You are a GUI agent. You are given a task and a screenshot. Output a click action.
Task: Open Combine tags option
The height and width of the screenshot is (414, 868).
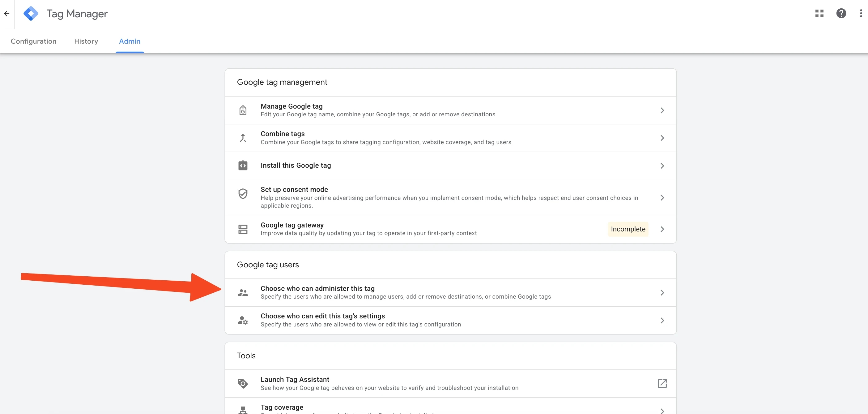450,138
